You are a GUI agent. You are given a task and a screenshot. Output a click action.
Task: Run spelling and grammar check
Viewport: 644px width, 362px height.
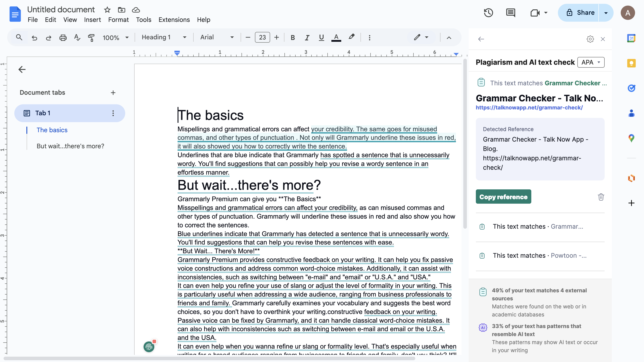click(77, 38)
